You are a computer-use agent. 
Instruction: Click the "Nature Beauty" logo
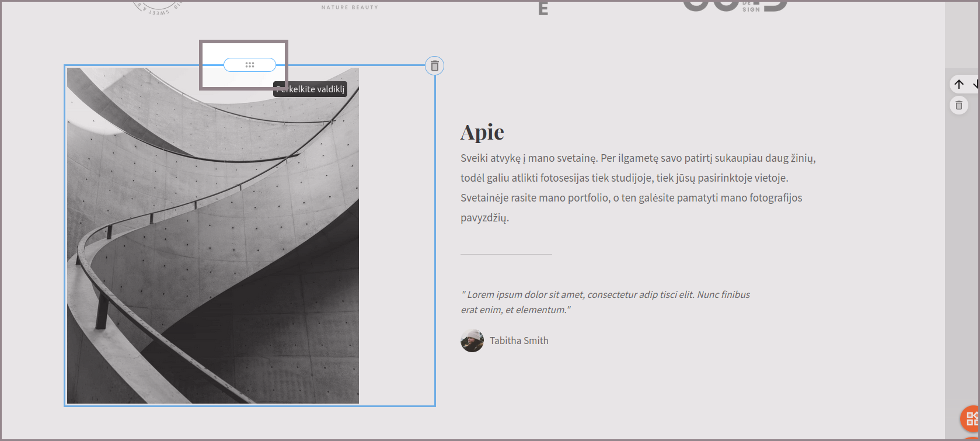(x=350, y=7)
